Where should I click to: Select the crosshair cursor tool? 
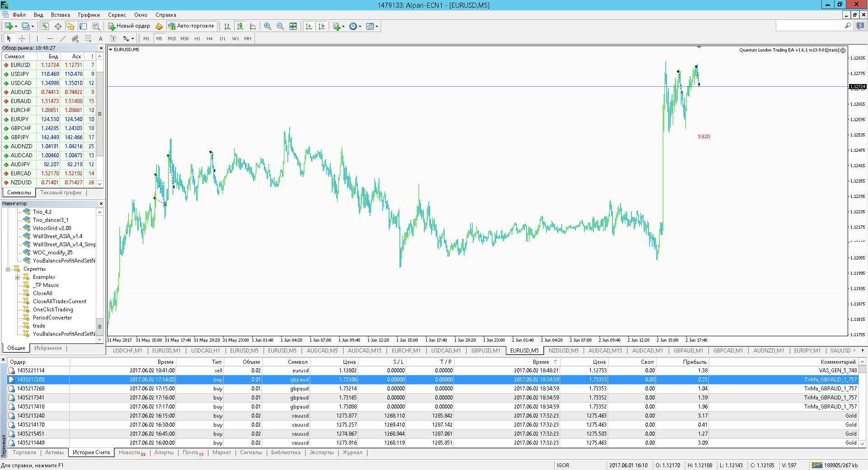click(22, 38)
